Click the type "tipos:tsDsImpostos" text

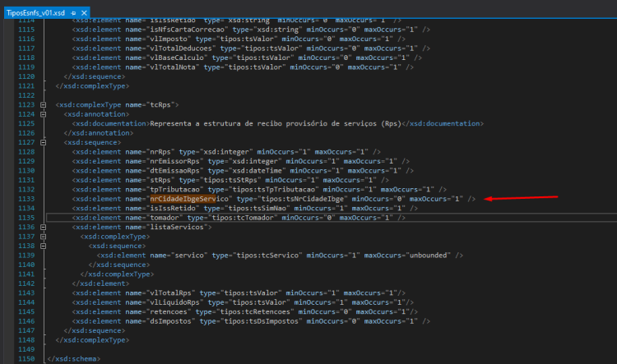(x=261, y=321)
